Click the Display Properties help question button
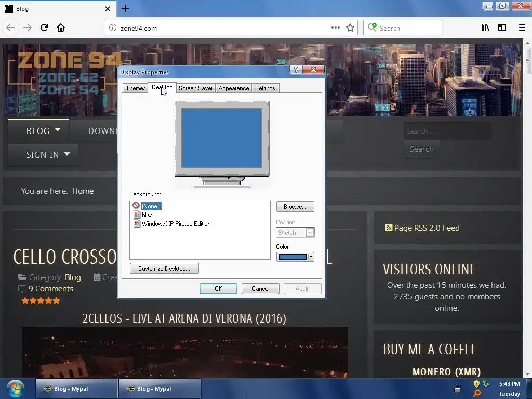 pos(296,70)
